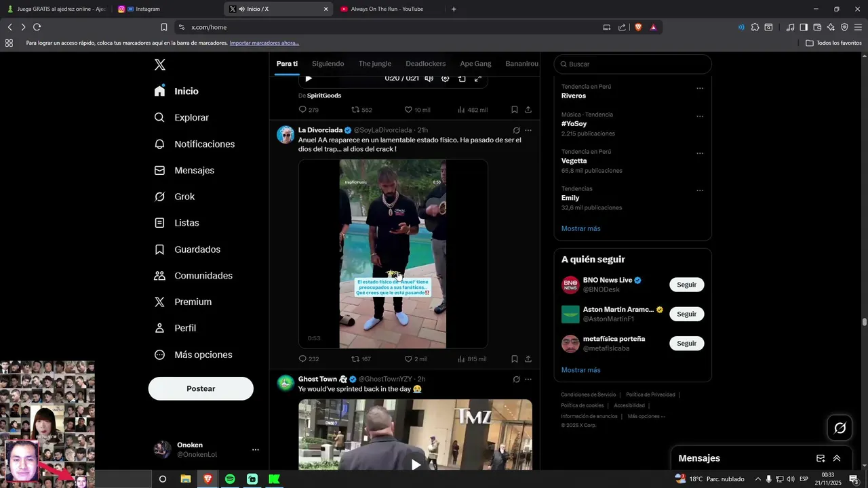Open Brave Leo AI sparkle icon

831,27
